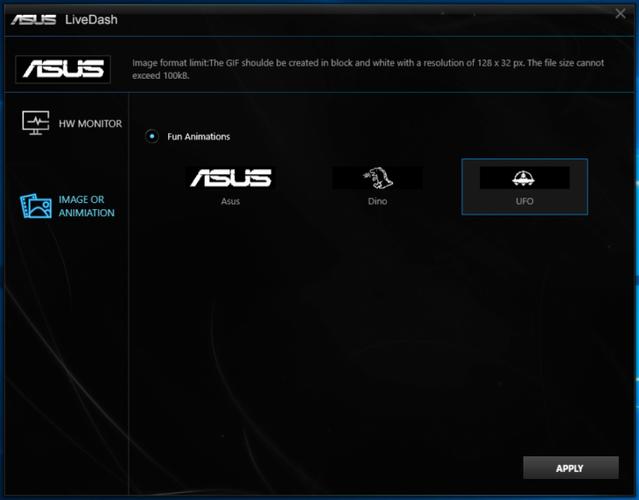Click the LiveDash title text
639x500 pixels.
coord(91,20)
